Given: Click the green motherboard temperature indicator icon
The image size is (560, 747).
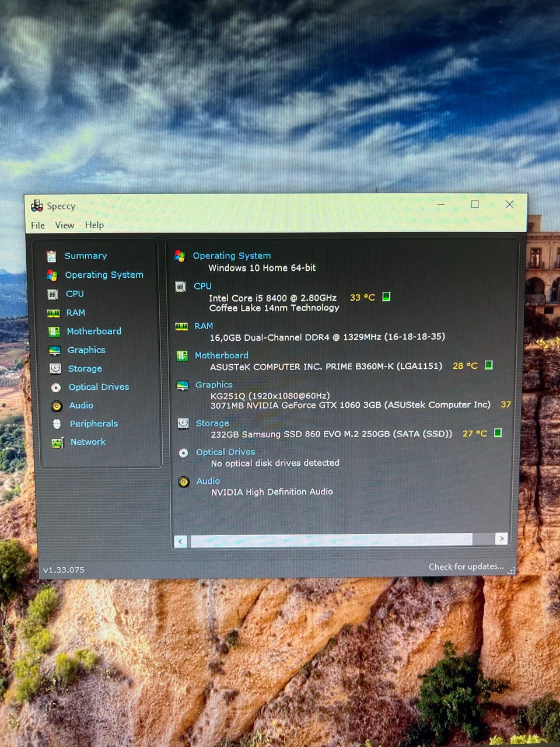Looking at the screenshot, I should (489, 365).
